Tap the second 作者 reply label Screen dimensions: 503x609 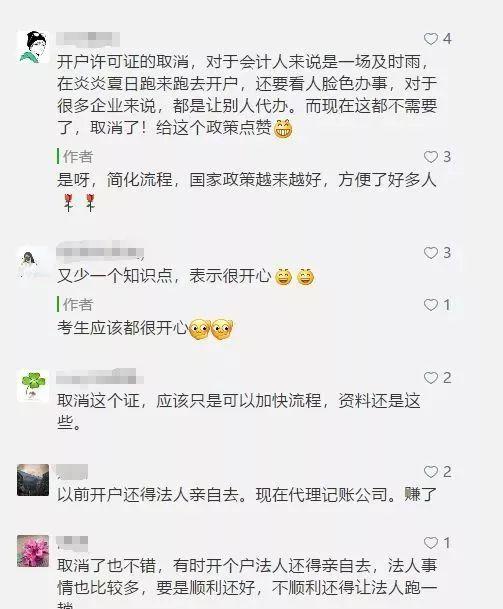click(x=75, y=304)
